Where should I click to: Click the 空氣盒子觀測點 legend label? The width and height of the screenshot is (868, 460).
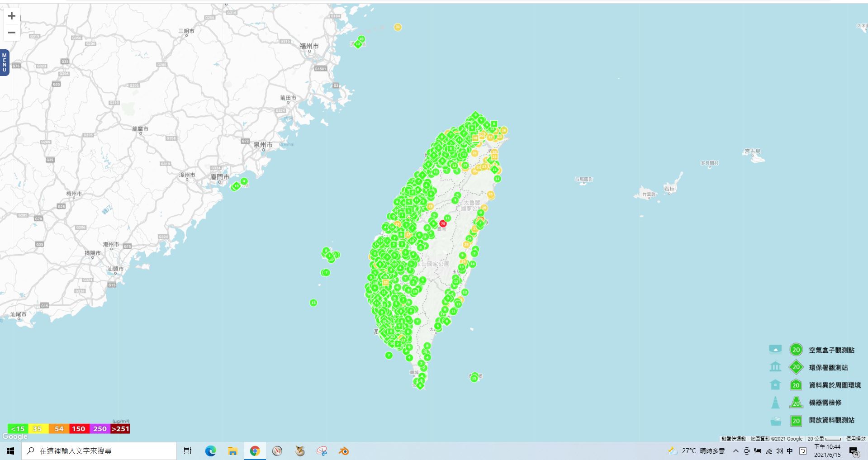(x=831, y=350)
